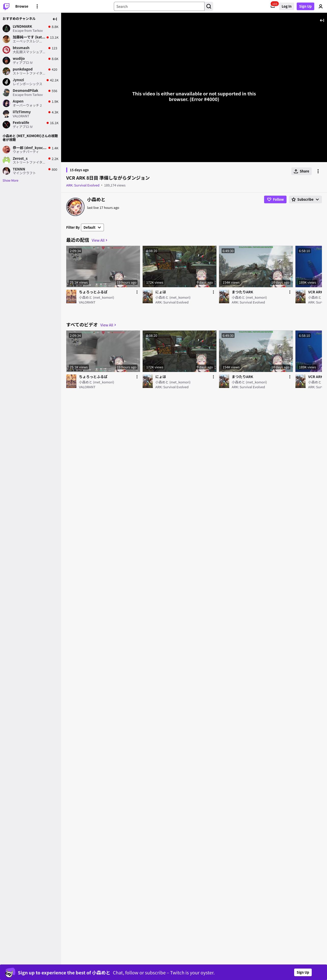Show More recommended channels

click(10, 181)
